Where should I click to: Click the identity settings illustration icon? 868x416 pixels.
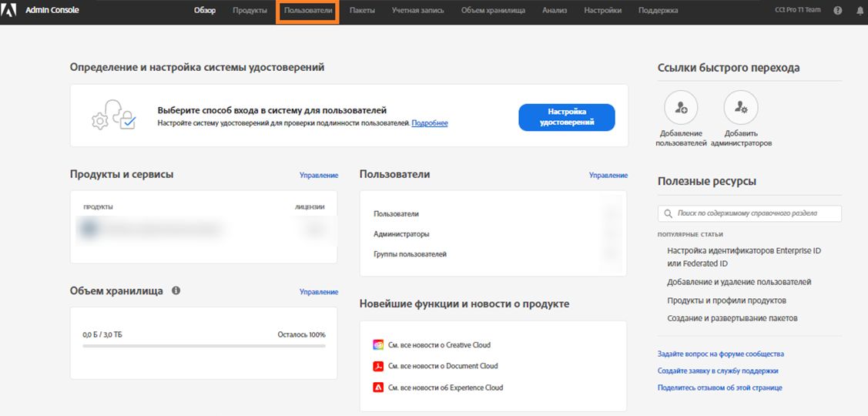(x=113, y=115)
